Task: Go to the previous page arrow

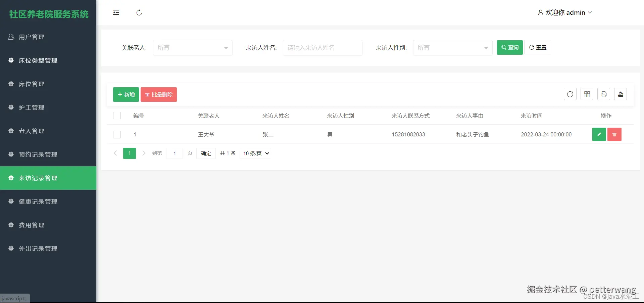Action: [x=115, y=153]
